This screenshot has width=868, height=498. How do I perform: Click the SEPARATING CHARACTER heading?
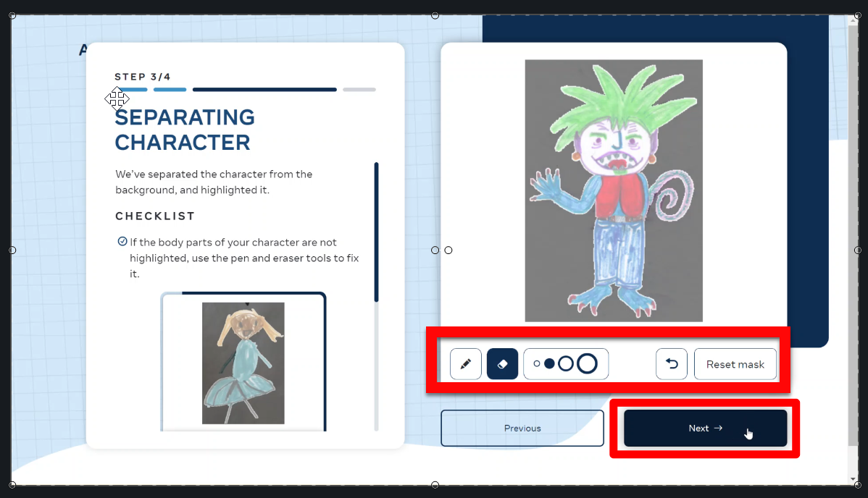pos(185,130)
